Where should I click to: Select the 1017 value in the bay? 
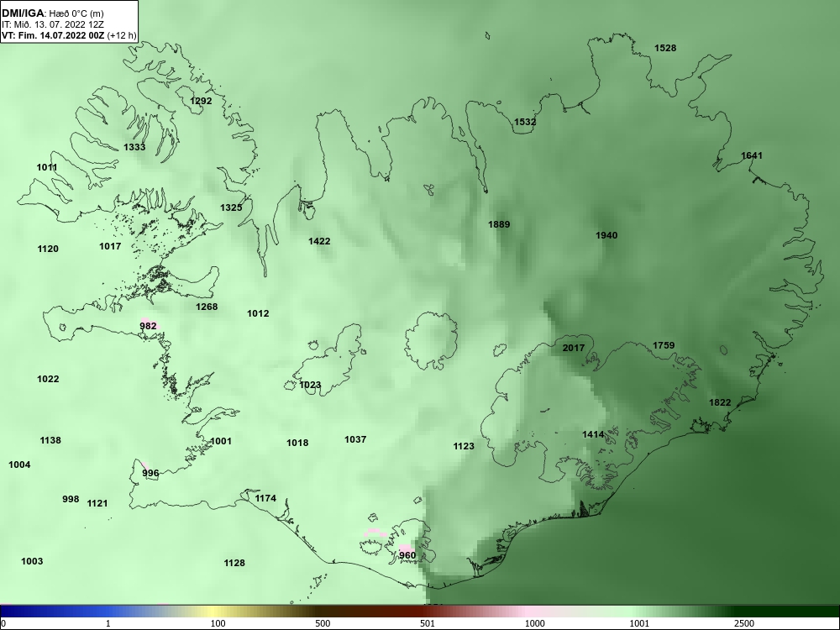pos(110,246)
